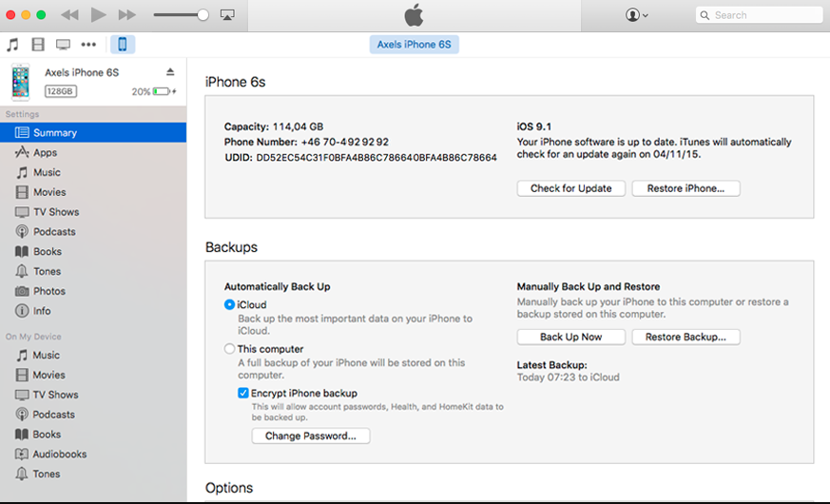Viewport: 830px width, 504px height.
Task: Click the AirPlay icon
Action: pyautogui.click(x=227, y=15)
